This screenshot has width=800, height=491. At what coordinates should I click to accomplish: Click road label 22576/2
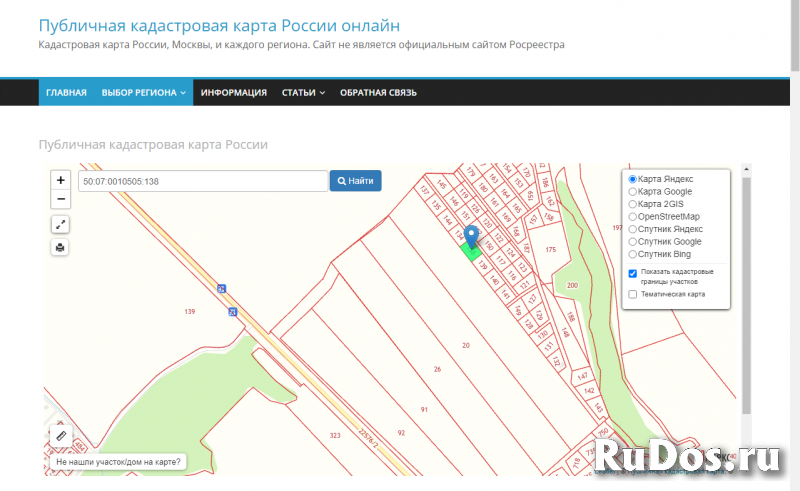[x=369, y=438]
